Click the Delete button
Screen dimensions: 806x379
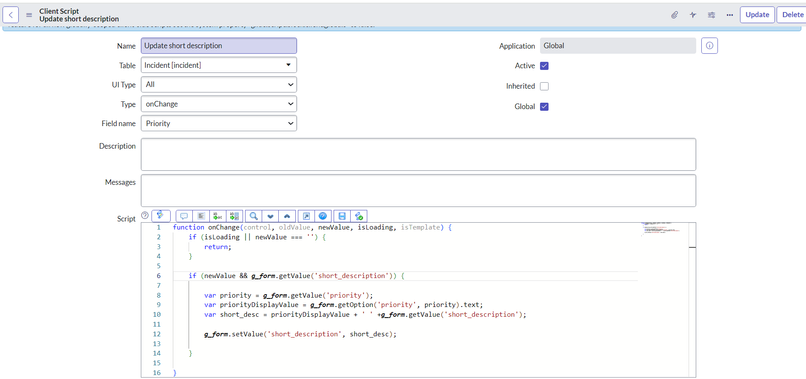[x=792, y=15]
